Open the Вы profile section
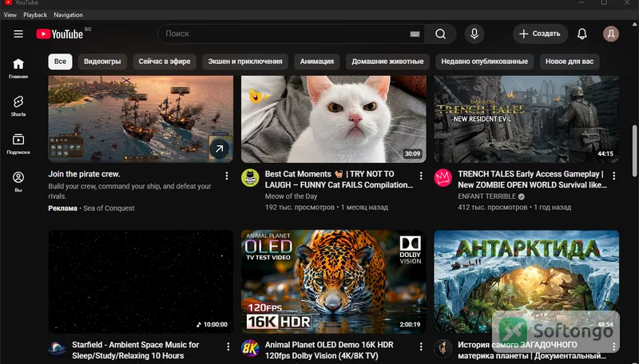Screen dimensions: 639x364 [18, 181]
